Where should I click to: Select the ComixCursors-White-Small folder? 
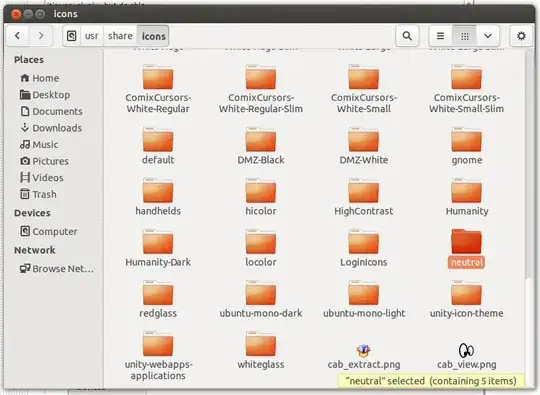pyautogui.click(x=364, y=89)
